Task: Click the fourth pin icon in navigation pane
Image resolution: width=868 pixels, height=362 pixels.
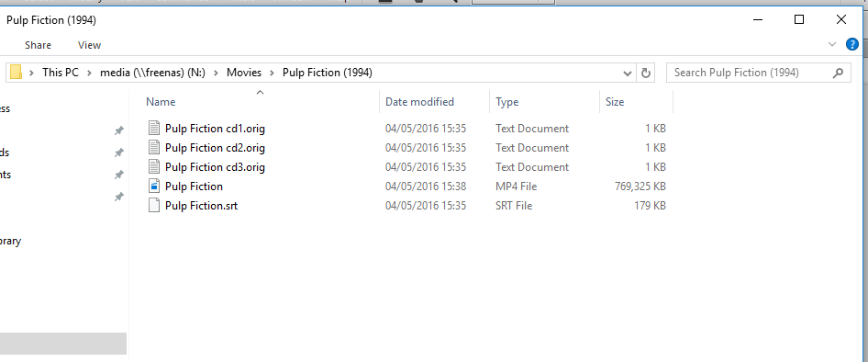Action: [x=118, y=197]
